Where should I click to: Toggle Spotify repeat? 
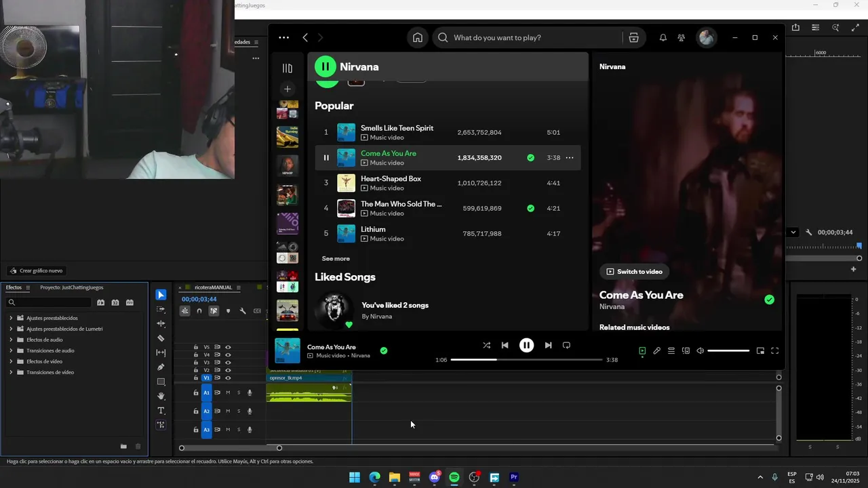pos(566,345)
